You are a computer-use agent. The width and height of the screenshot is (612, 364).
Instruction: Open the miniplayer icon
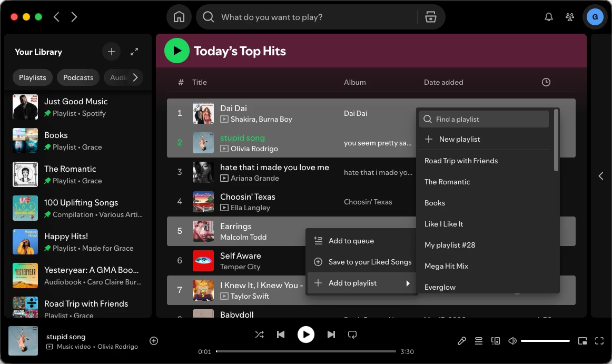pyautogui.click(x=583, y=341)
